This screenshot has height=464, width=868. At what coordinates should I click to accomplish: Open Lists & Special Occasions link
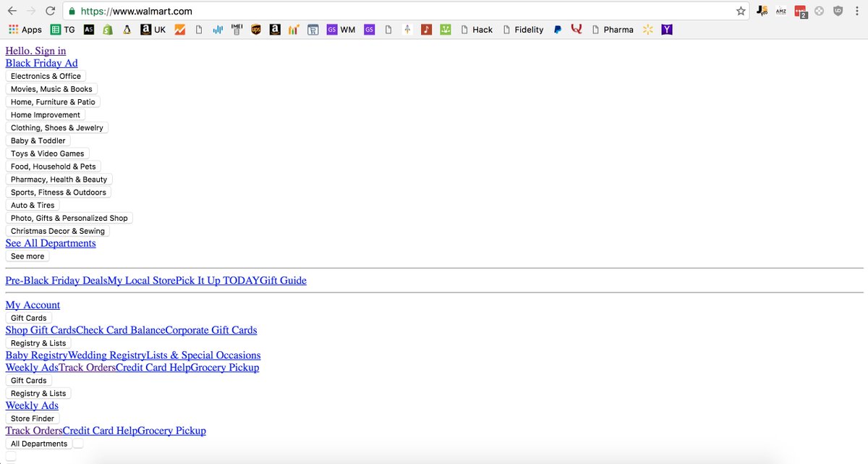click(x=204, y=355)
